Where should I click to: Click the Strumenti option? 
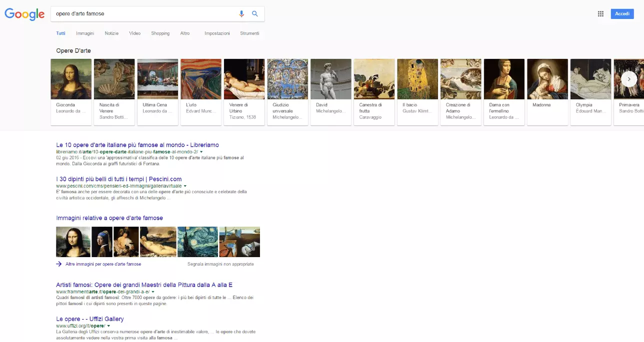point(249,33)
